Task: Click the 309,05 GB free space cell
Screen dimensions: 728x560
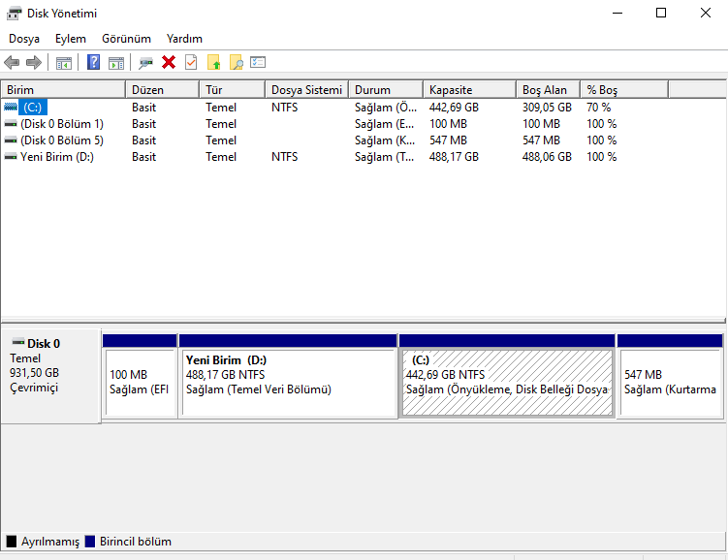Action: (547, 108)
